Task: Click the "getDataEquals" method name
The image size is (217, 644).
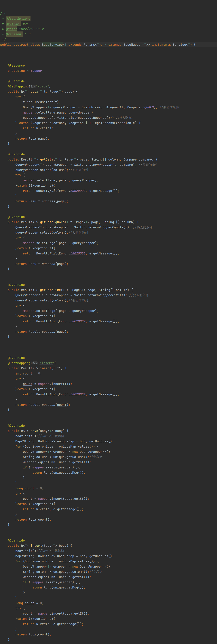Action: (x=52, y=222)
